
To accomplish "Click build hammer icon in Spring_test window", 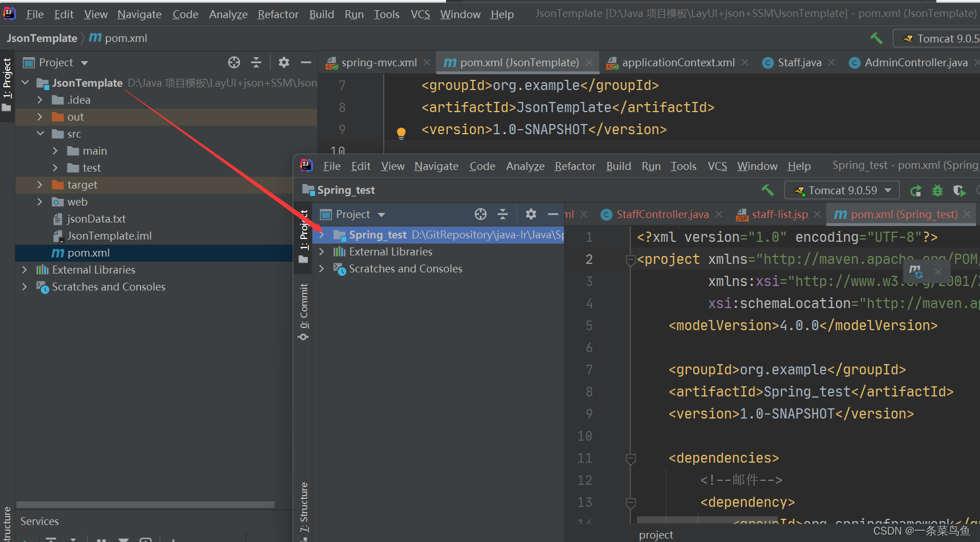I will click(x=767, y=190).
